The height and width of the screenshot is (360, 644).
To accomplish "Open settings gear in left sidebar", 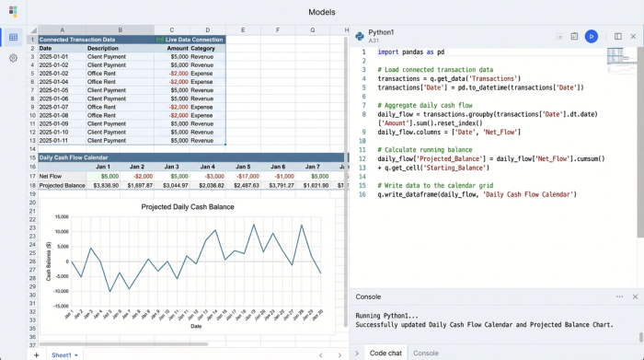I will click(x=13, y=58).
